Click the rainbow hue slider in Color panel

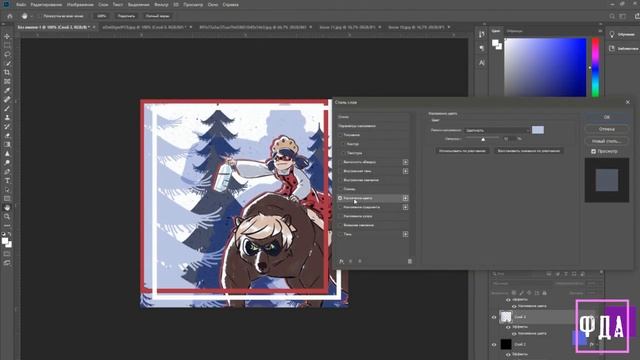click(x=596, y=68)
